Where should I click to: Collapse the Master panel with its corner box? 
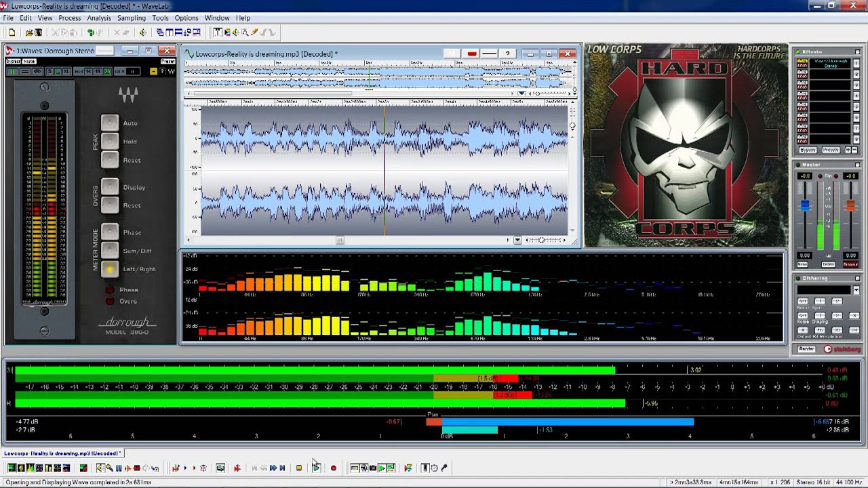pos(857,165)
